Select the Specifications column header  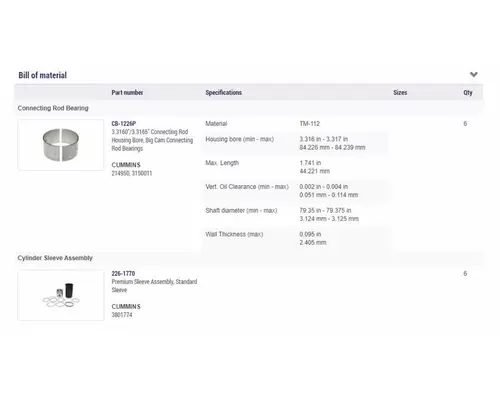pos(224,92)
